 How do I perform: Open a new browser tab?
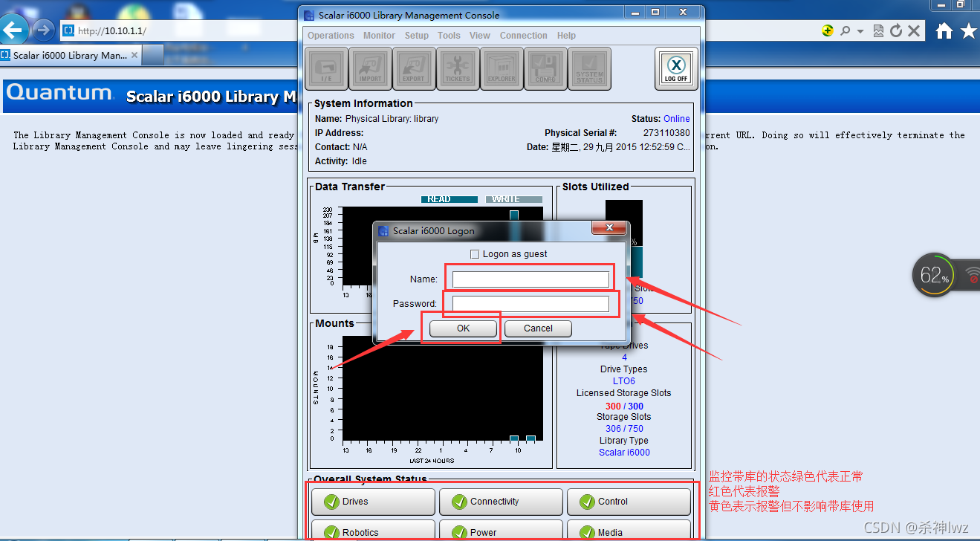tap(152, 55)
